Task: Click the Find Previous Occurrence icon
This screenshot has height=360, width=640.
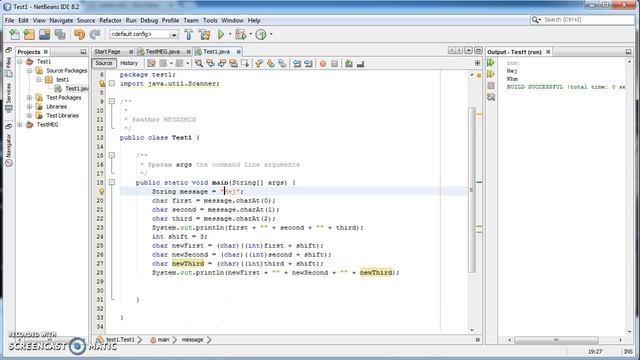Action: (x=210, y=63)
